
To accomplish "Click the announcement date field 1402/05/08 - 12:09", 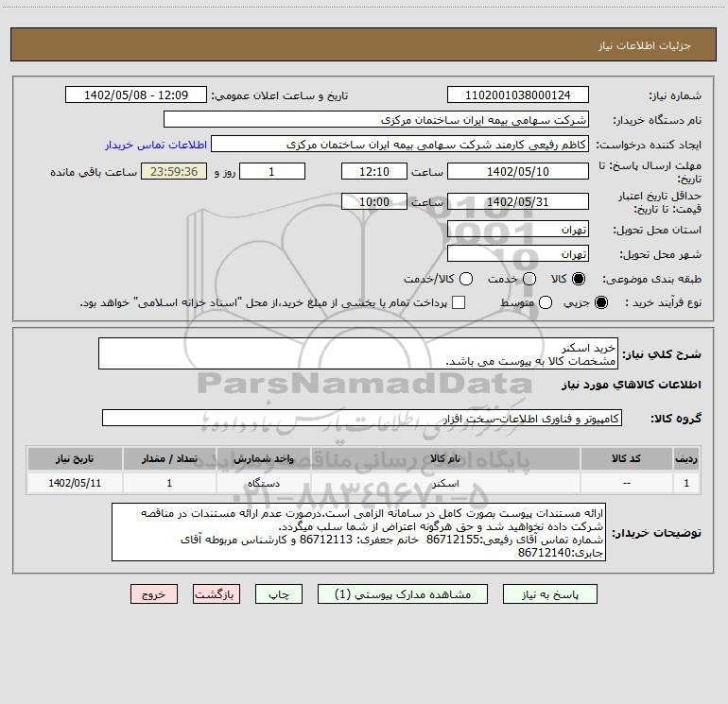I will 136,95.
